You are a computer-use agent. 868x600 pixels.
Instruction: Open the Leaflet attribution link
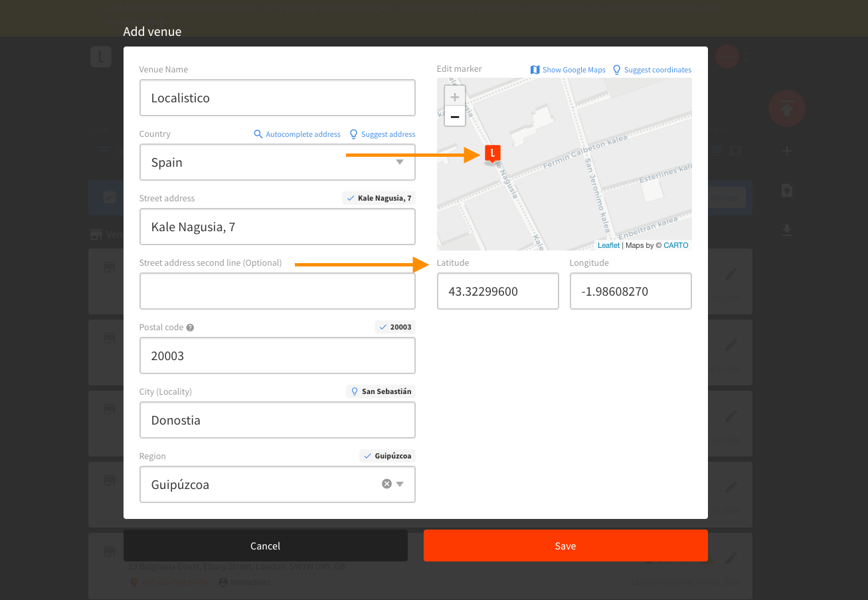[608, 245]
